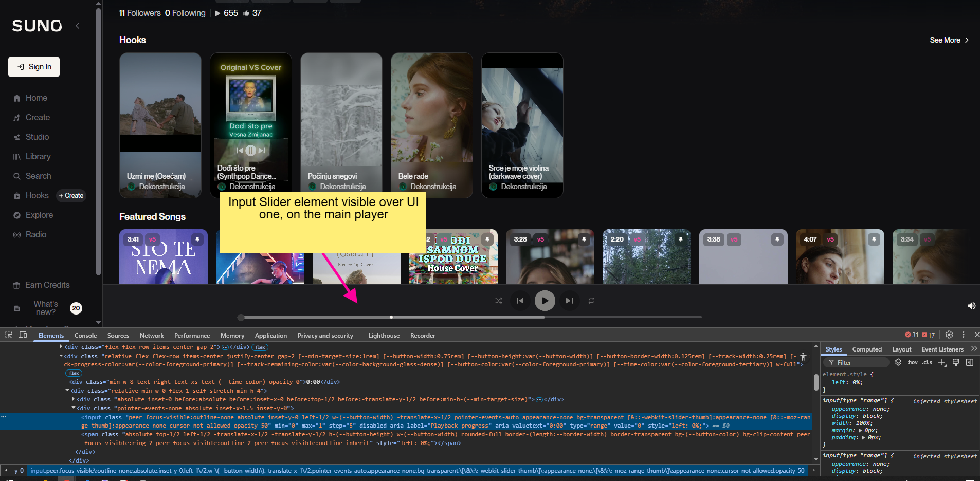Screen dimensions: 980x481
Task: Switch to the Console tab
Action: (85, 336)
